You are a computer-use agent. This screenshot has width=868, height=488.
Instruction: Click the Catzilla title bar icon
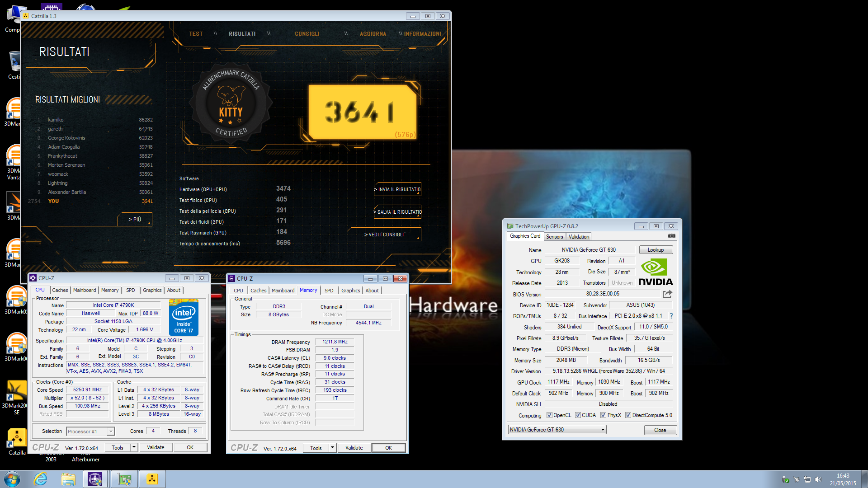tap(26, 16)
